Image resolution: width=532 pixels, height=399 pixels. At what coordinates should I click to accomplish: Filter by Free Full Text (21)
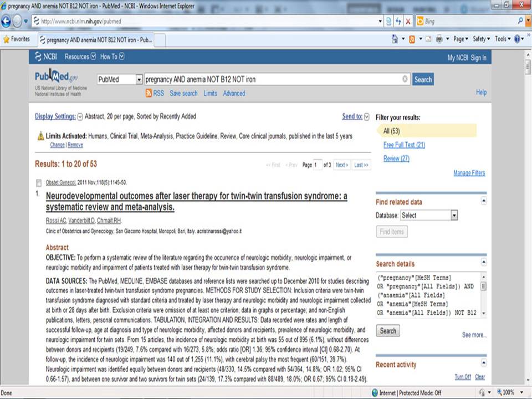404,145
